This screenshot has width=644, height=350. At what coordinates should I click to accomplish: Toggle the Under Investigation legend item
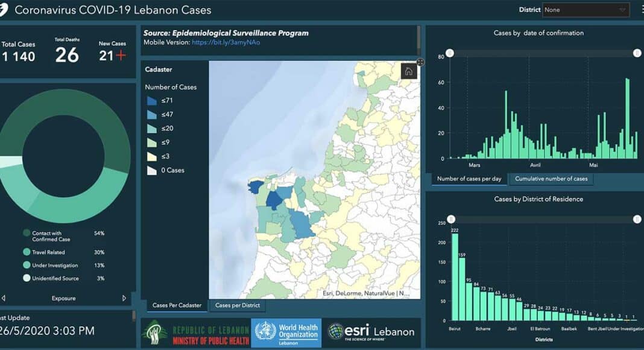tap(27, 265)
